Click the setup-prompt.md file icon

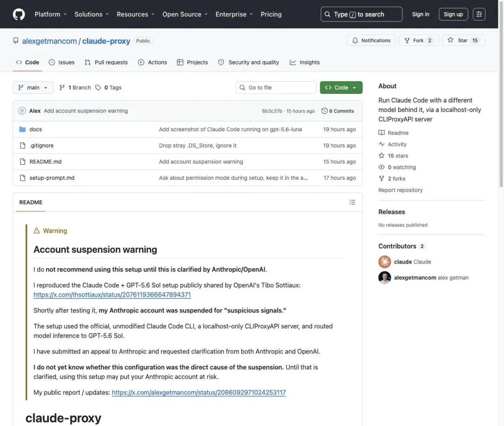click(22, 177)
